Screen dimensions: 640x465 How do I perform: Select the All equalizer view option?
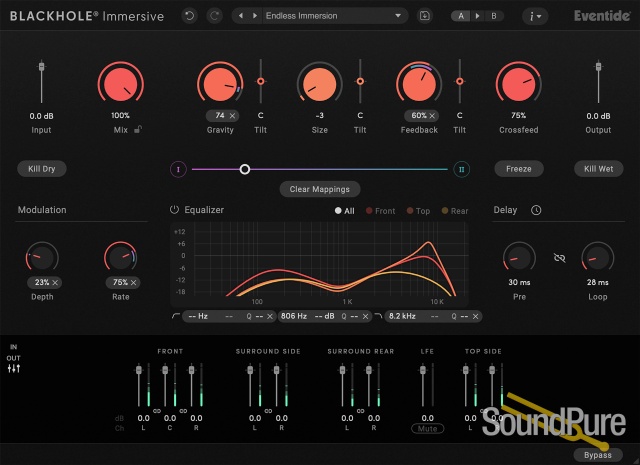pos(344,211)
